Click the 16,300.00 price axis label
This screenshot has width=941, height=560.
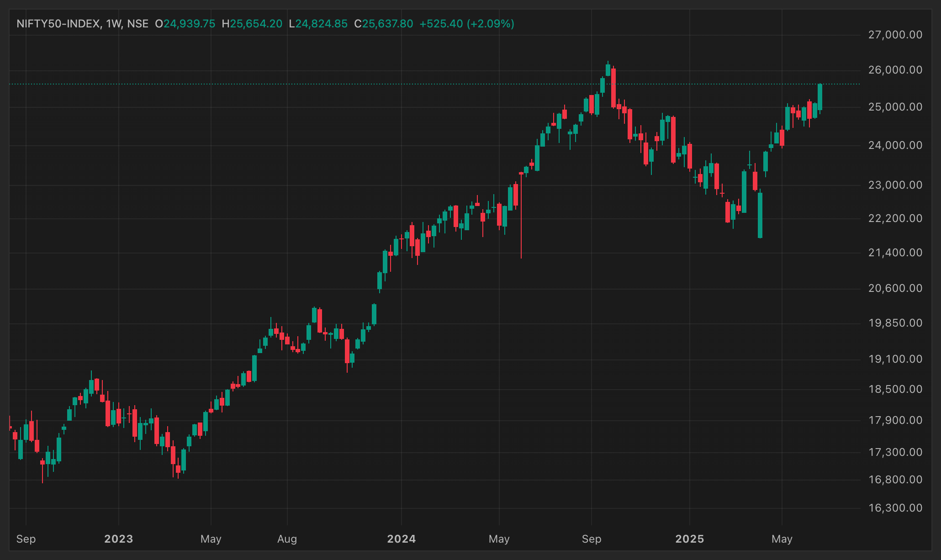coord(895,508)
